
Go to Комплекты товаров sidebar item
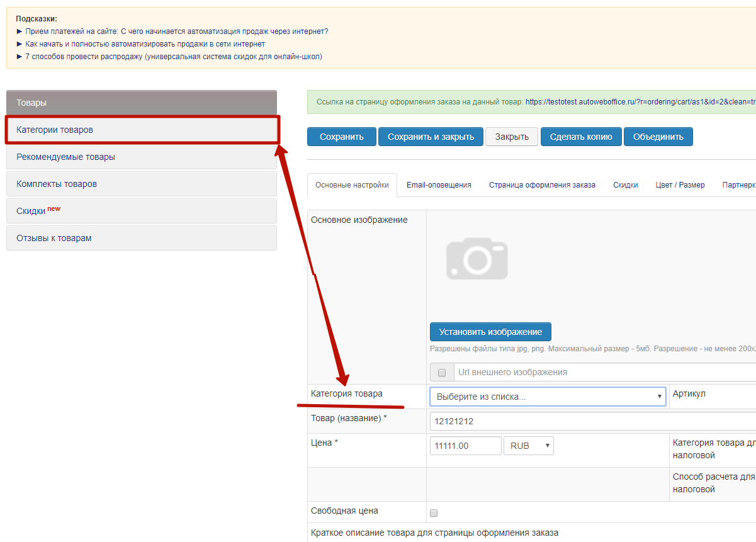point(142,184)
